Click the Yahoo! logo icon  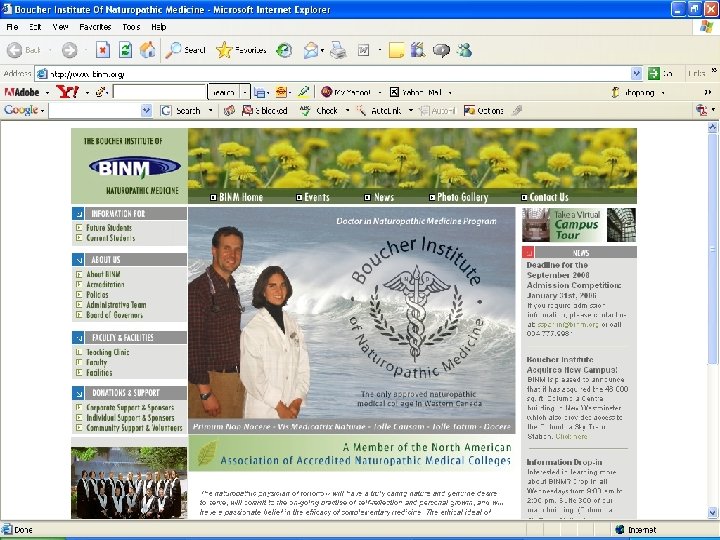click(68, 92)
